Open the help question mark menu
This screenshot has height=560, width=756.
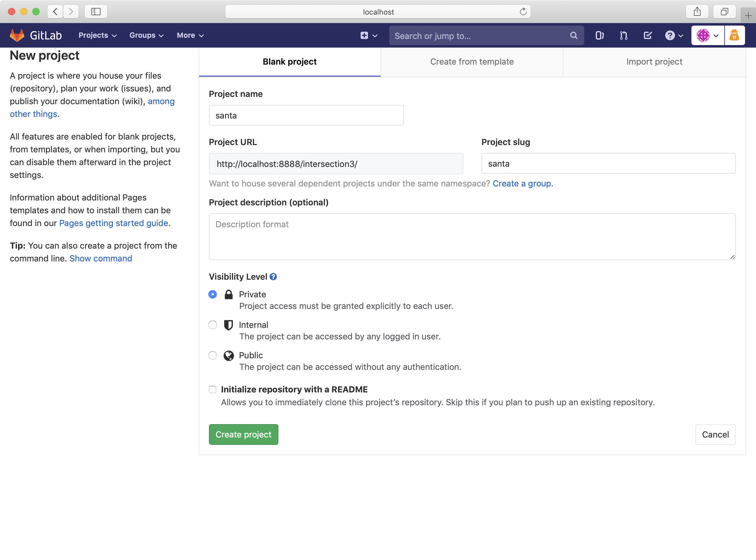pyautogui.click(x=674, y=36)
